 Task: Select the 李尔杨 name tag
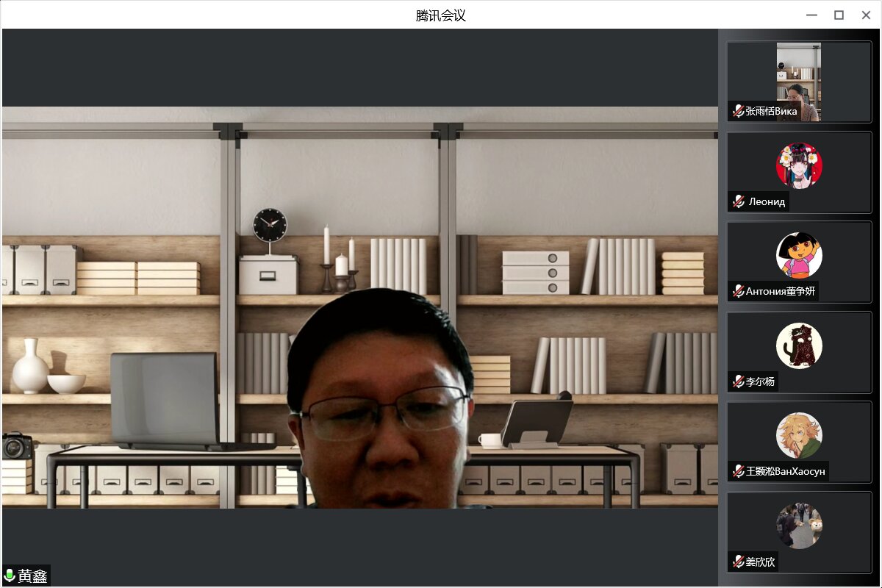[760, 382]
